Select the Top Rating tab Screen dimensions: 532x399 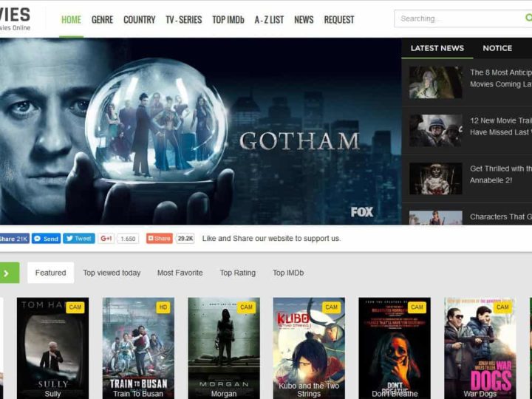point(238,273)
